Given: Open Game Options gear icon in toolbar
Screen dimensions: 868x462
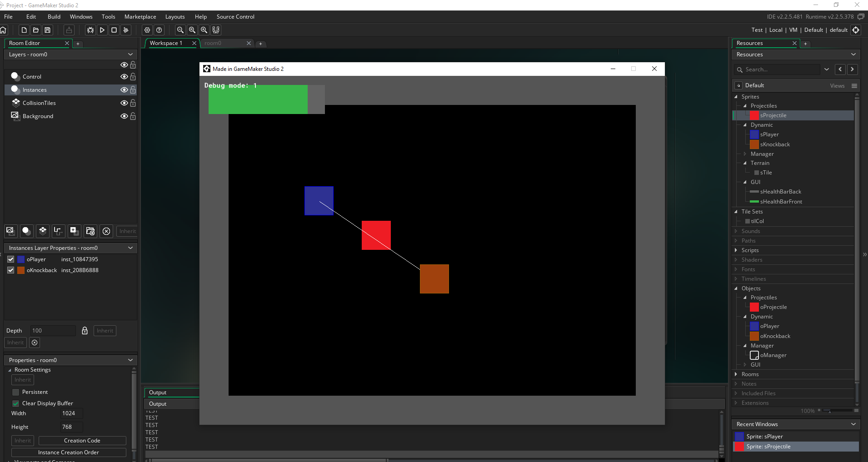Looking at the screenshot, I should coord(147,30).
